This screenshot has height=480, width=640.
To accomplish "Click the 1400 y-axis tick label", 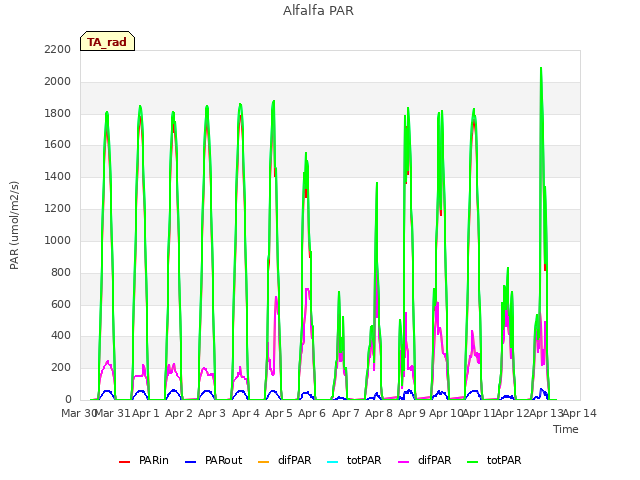I will tap(58, 176).
